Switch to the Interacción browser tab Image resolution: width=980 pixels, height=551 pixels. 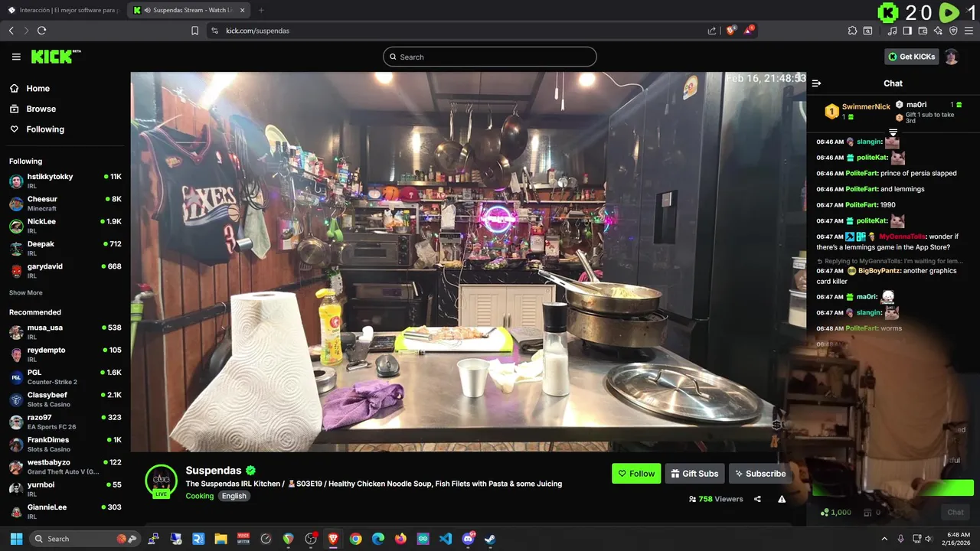pyautogui.click(x=64, y=10)
